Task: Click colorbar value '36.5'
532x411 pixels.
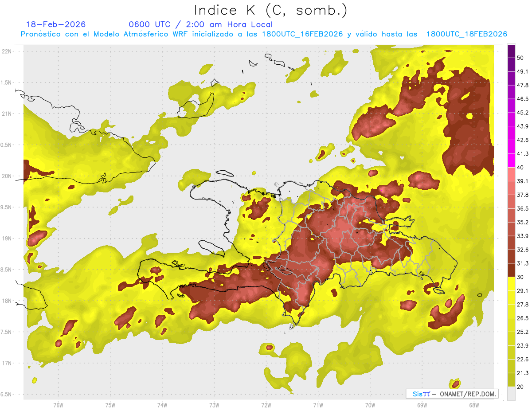Action: (523, 208)
